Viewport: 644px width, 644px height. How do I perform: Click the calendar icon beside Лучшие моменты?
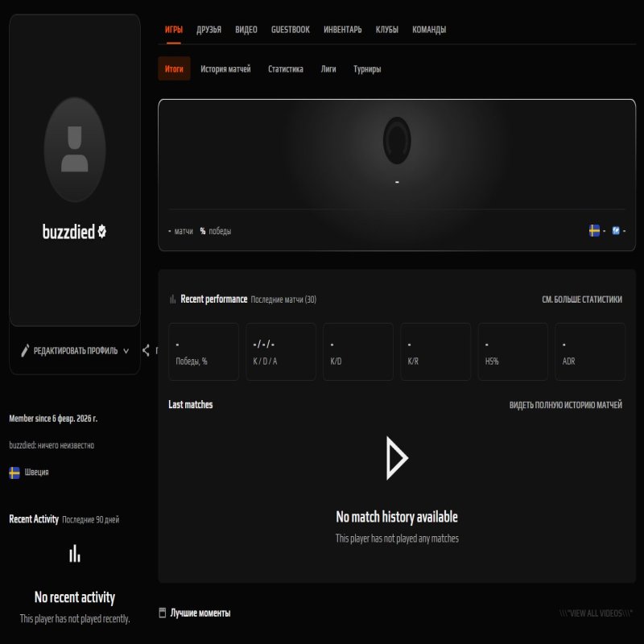point(162,612)
